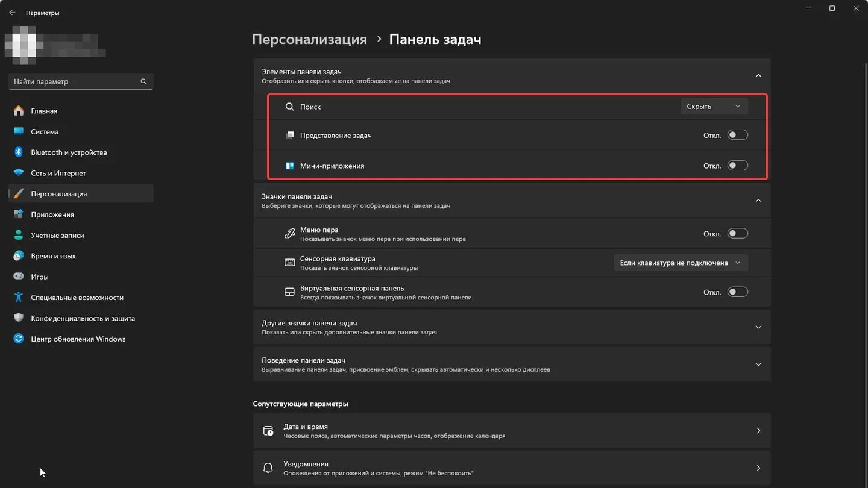
Task: Click the Меню пера pen icon
Action: coord(289,234)
